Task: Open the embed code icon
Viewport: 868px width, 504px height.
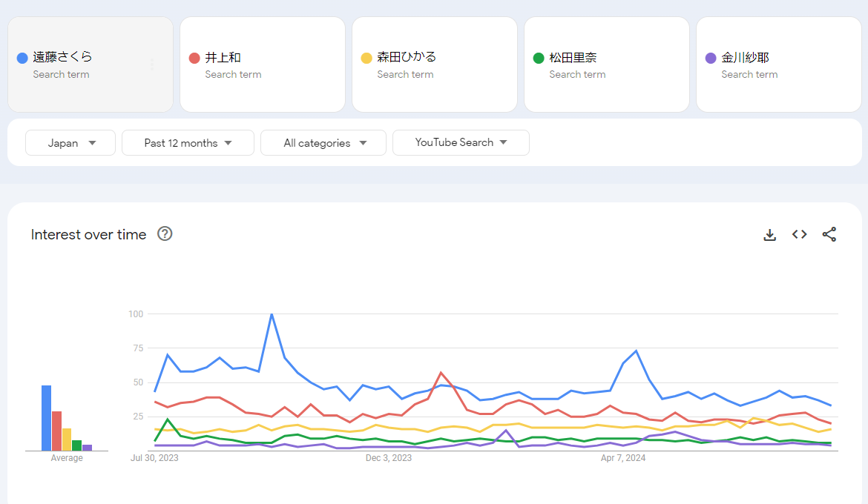Action: click(799, 235)
